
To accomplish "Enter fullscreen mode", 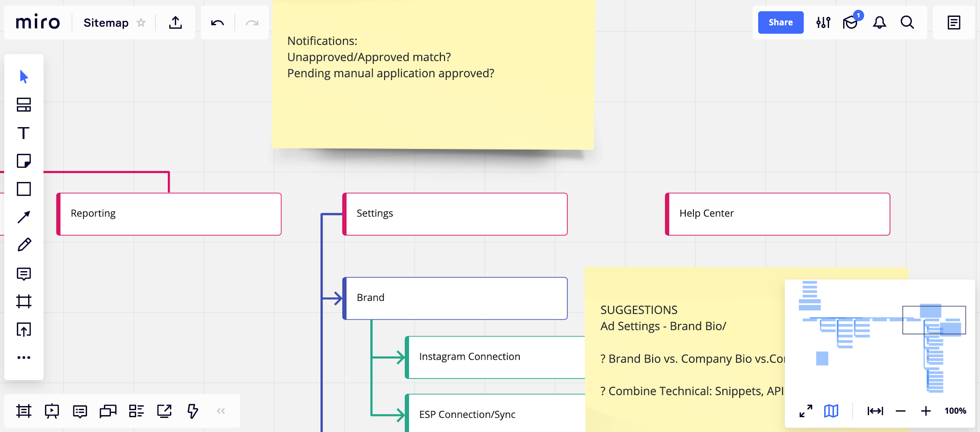I will 805,411.
